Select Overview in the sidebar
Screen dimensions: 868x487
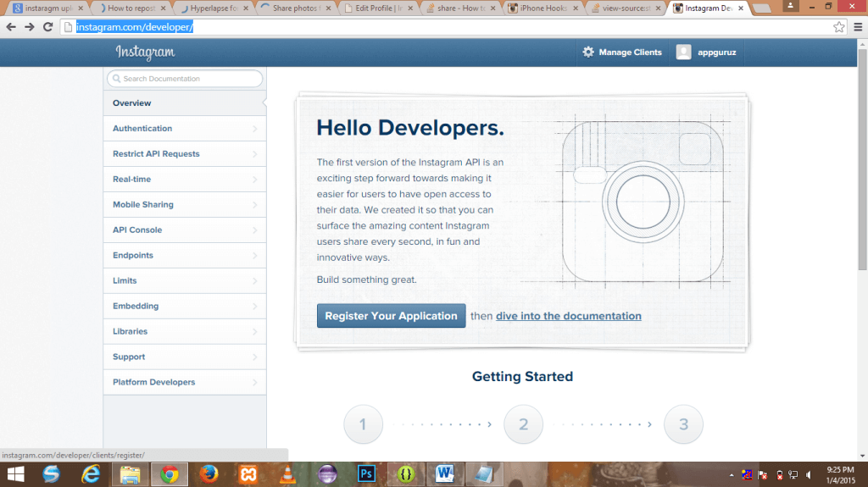click(x=184, y=103)
